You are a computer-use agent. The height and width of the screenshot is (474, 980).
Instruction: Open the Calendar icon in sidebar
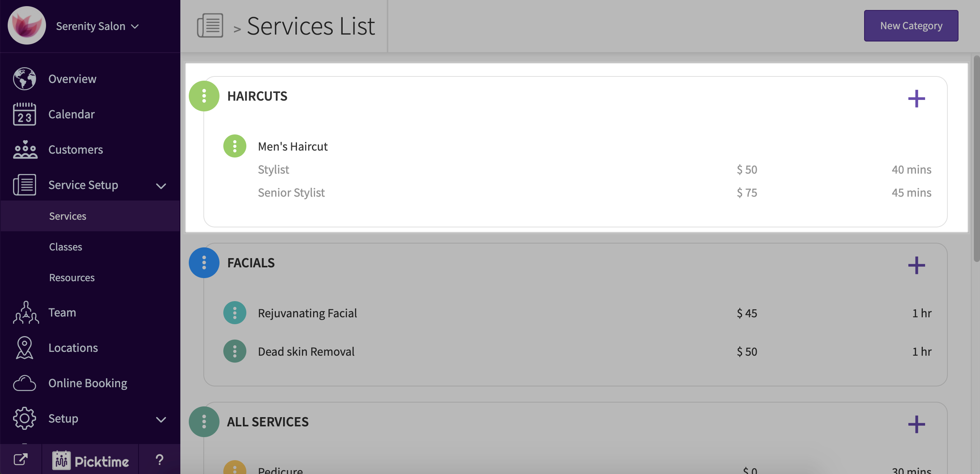(x=25, y=114)
